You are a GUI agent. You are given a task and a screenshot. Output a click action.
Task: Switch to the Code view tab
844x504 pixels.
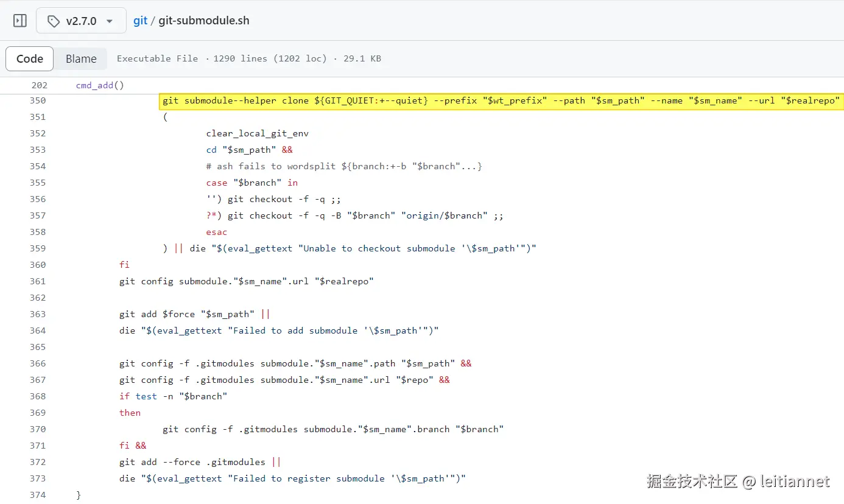(30, 59)
